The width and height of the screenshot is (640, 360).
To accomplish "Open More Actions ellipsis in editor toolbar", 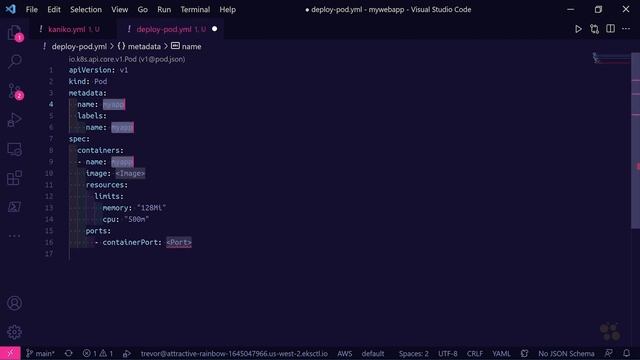I will pyautogui.click(x=626, y=29).
